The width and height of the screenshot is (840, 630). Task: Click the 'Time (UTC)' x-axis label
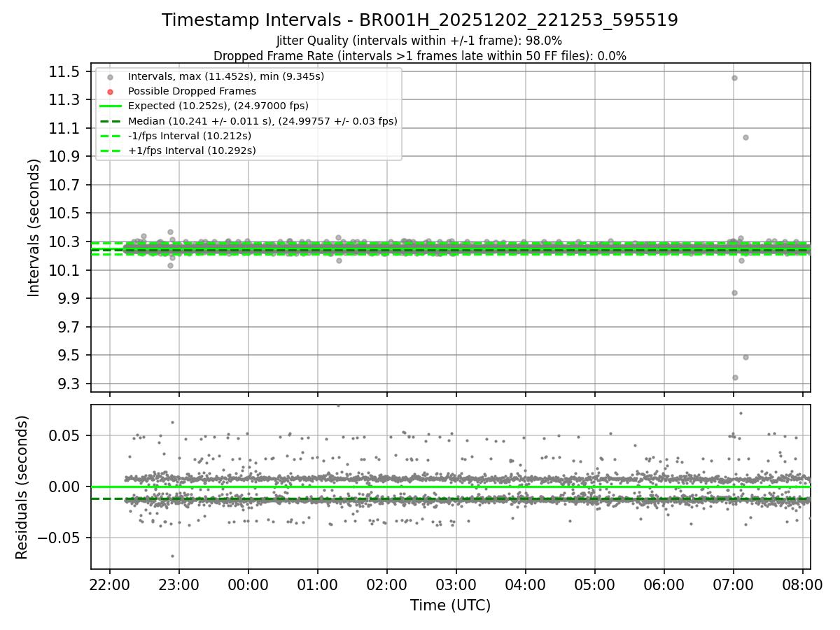pyautogui.click(x=451, y=605)
